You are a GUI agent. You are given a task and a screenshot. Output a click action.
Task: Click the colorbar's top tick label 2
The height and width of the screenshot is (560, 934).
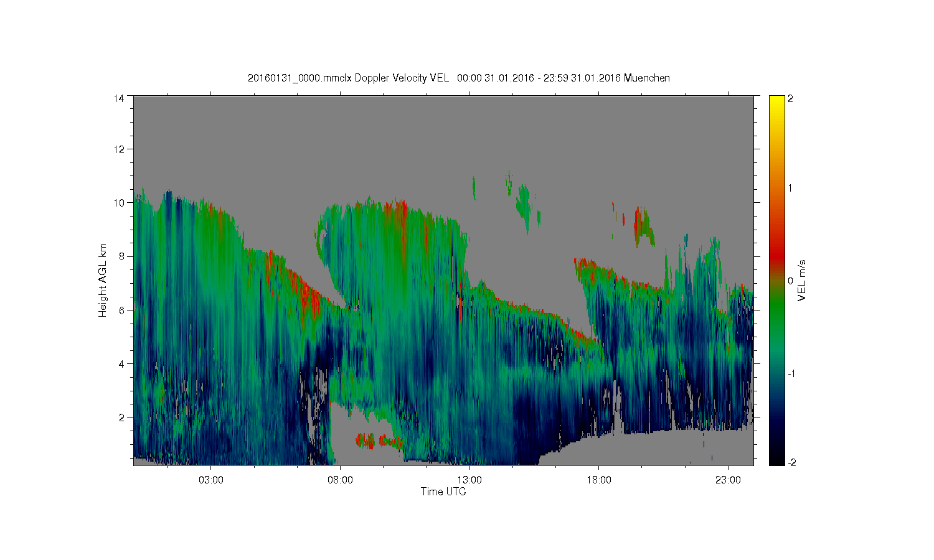tap(790, 99)
